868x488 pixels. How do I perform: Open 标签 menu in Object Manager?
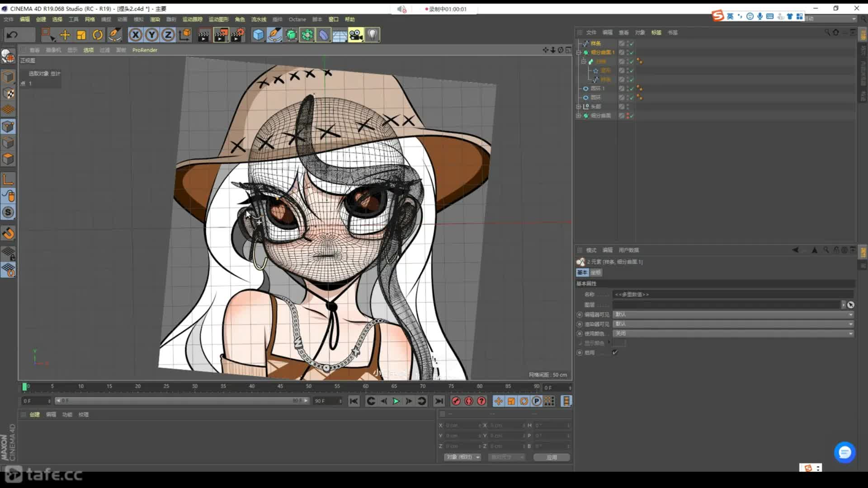[656, 33]
